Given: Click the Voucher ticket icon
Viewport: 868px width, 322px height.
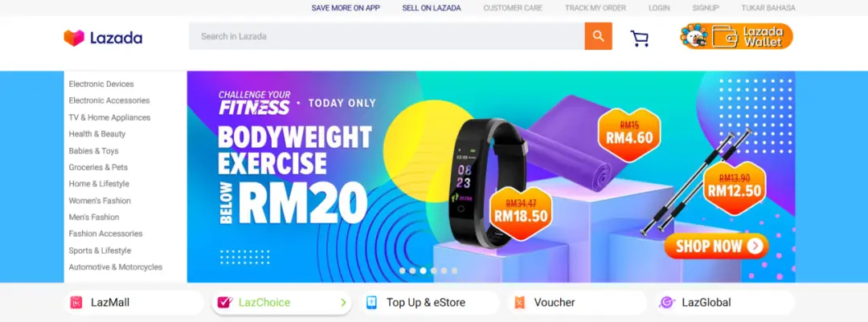Looking at the screenshot, I should 519,303.
